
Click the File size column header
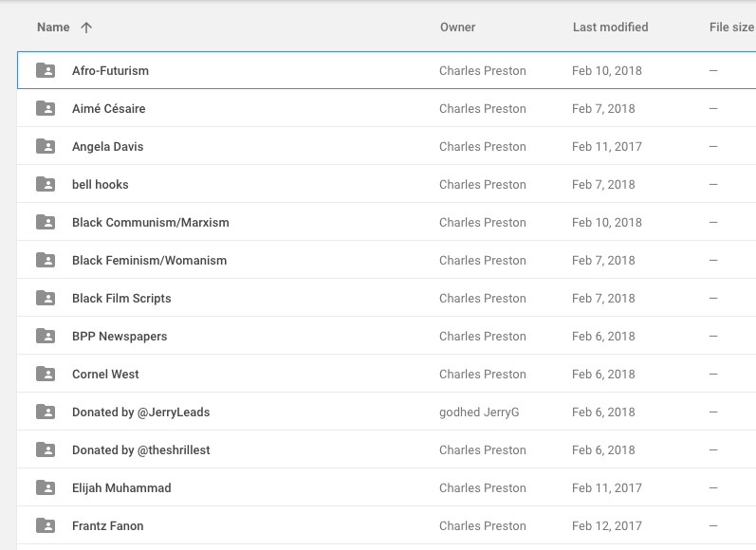click(731, 27)
